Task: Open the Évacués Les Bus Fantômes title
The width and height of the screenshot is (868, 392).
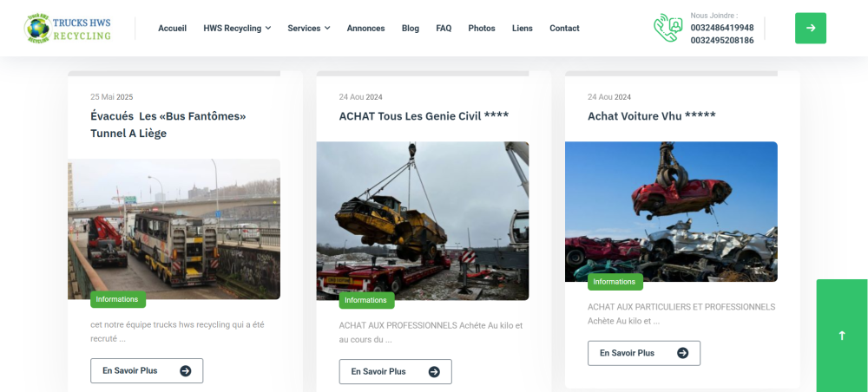Action: point(168,125)
